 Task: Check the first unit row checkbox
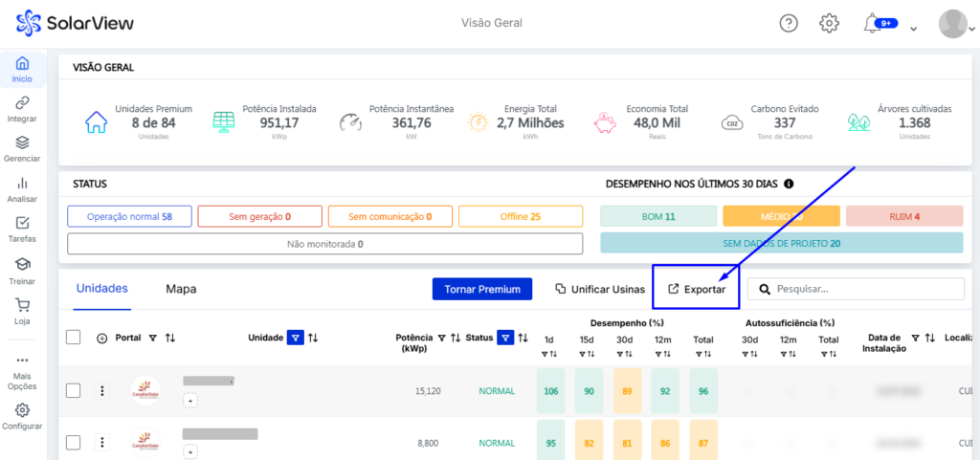74,390
